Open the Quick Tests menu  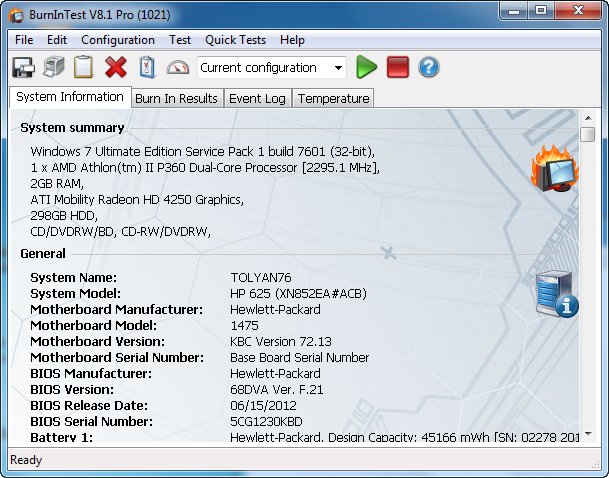point(235,40)
